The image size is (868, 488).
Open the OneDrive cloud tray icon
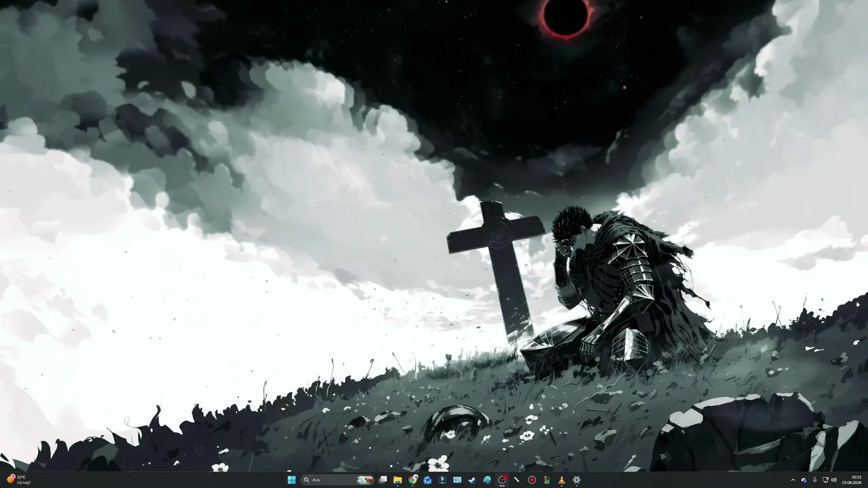pos(804,480)
